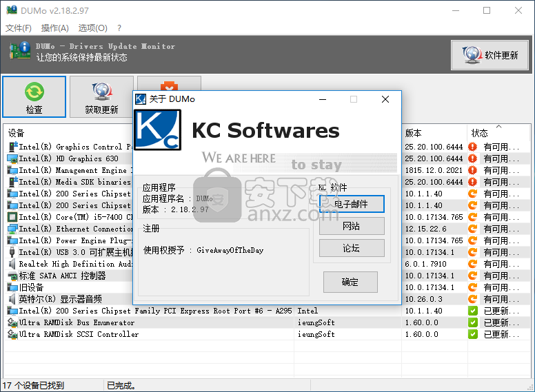This screenshot has height=392, width=535.
Task: Click icon of 标准 SATA AHCI 控制器 row
Action: (12, 276)
